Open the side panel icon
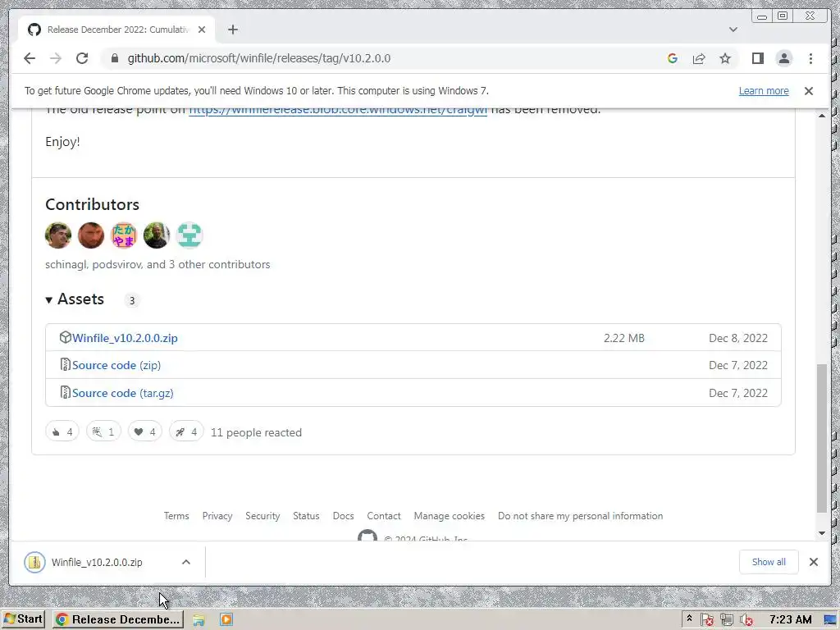The width and height of the screenshot is (840, 630). tap(757, 58)
